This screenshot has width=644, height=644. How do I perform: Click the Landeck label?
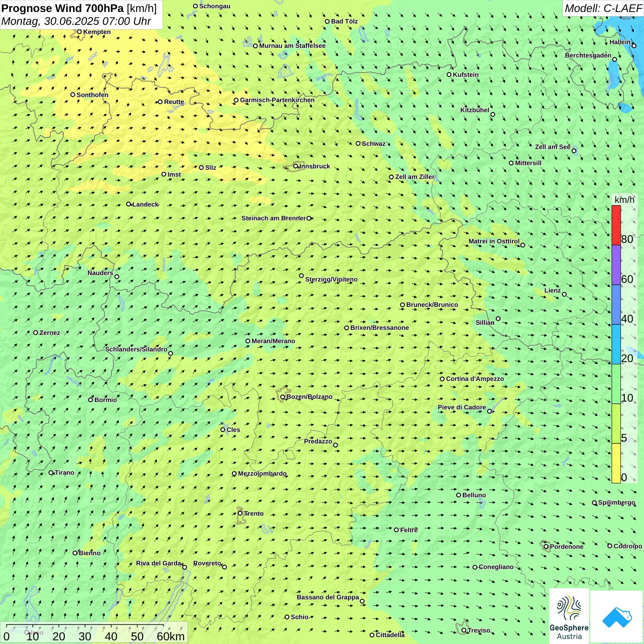click(145, 204)
